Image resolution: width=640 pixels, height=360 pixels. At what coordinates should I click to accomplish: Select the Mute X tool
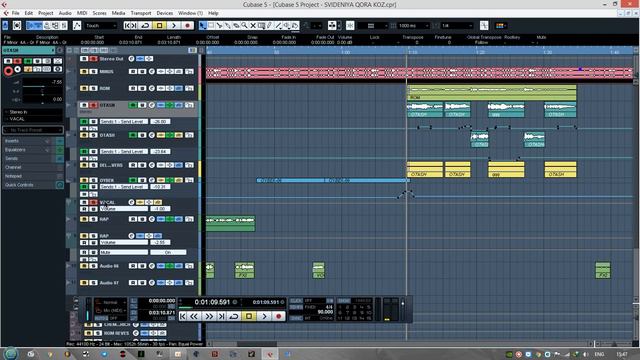[253, 25]
